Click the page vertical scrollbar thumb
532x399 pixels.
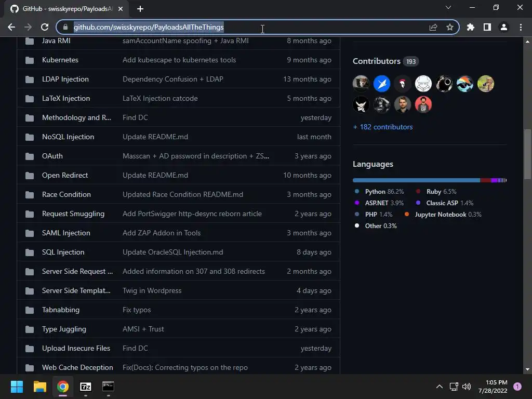(527, 154)
